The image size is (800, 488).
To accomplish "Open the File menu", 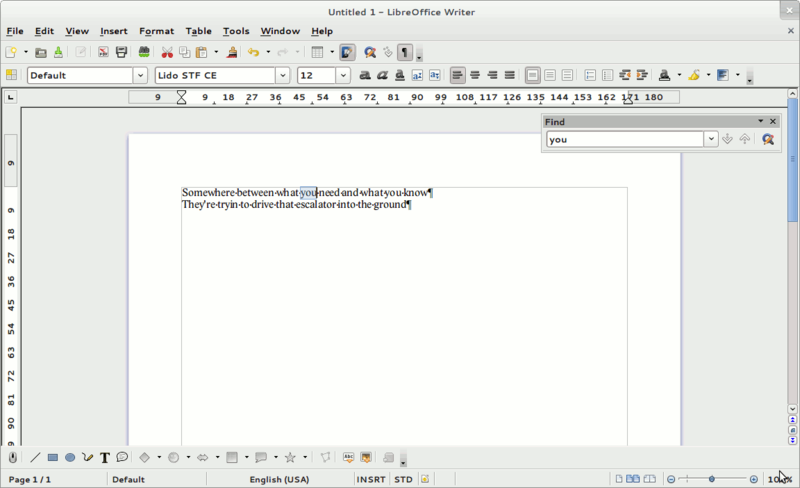I will (15, 31).
